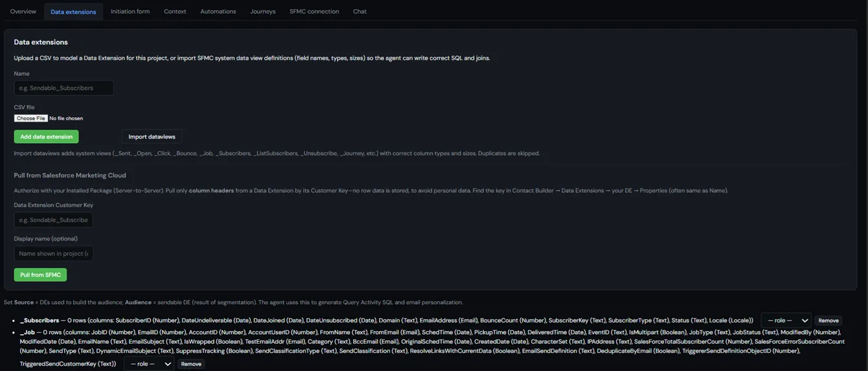This screenshot has height=371, width=868.
Task: Click the Choose File button
Action: tap(31, 118)
